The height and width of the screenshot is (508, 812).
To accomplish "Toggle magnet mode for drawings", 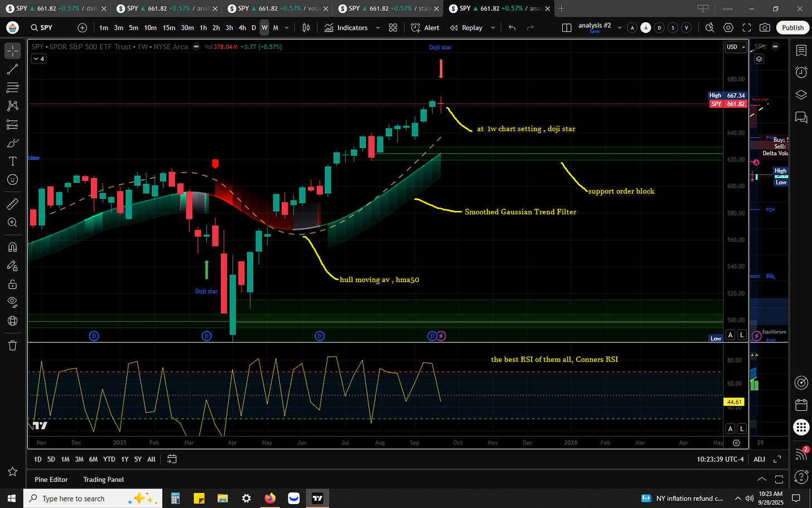I will tap(12, 247).
